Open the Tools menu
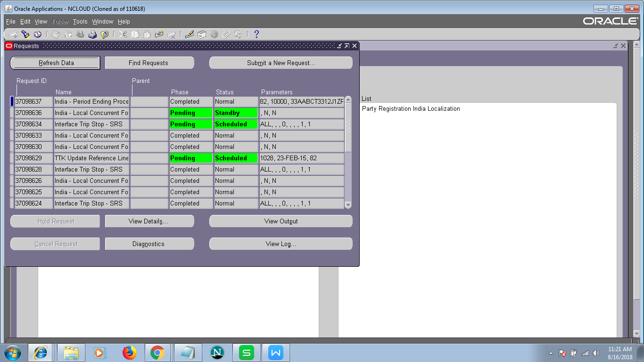644x362 pixels. pyautogui.click(x=80, y=22)
